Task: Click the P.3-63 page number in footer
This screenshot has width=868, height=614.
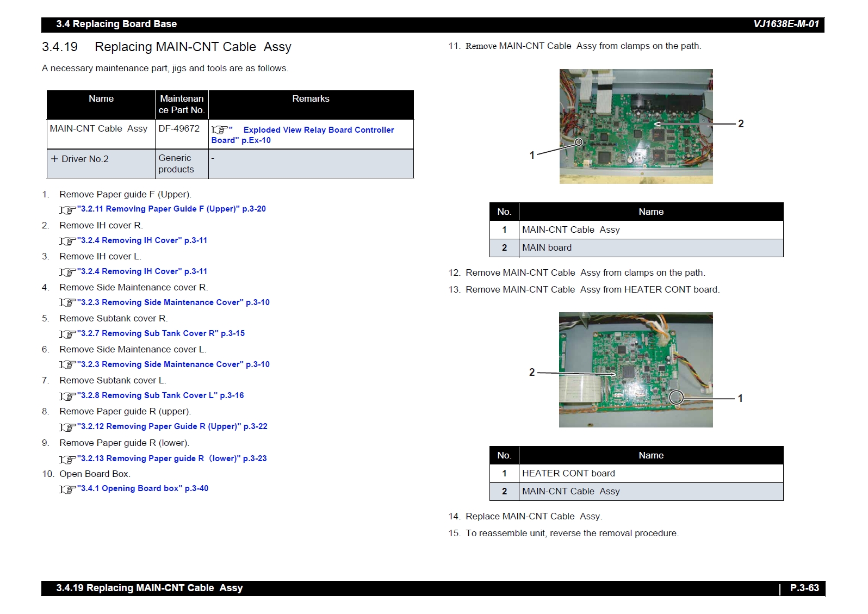Action: (804, 588)
